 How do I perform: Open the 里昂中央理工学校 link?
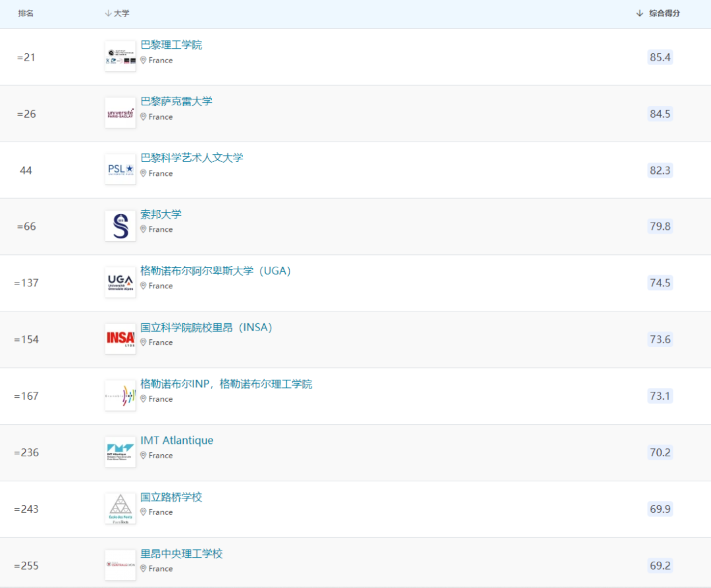[182, 554]
